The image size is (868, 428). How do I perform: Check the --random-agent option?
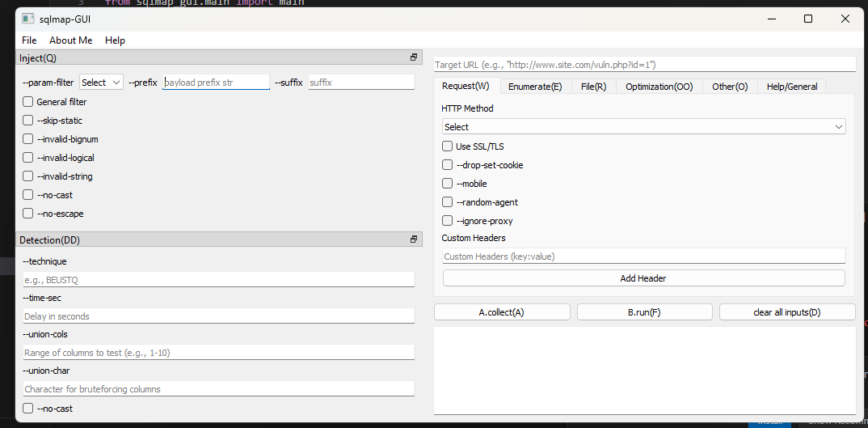(447, 202)
